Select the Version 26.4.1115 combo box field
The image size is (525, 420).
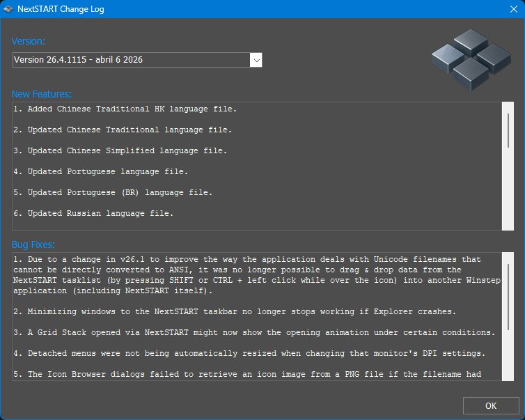(x=137, y=60)
